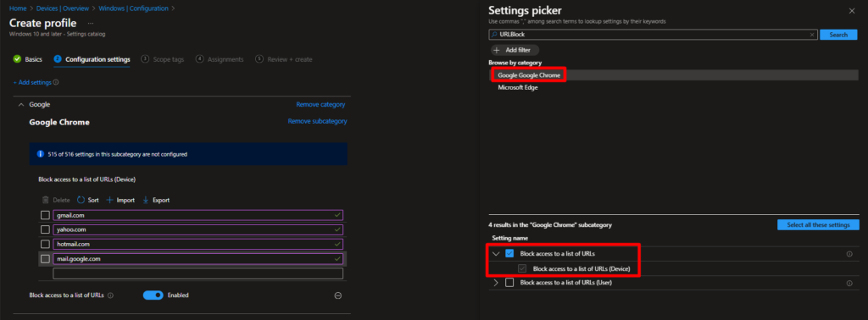Remove the setting with the minus circle icon
The width and height of the screenshot is (868, 320).
pos(337,295)
